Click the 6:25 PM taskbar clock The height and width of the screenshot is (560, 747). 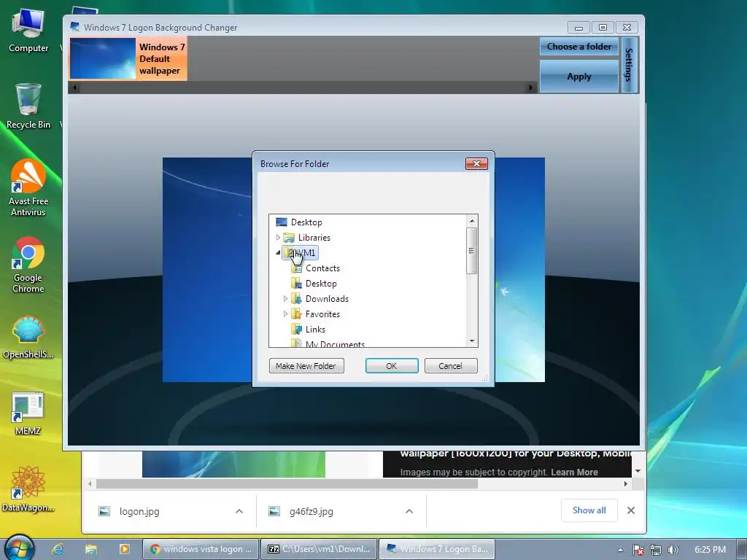710,550
